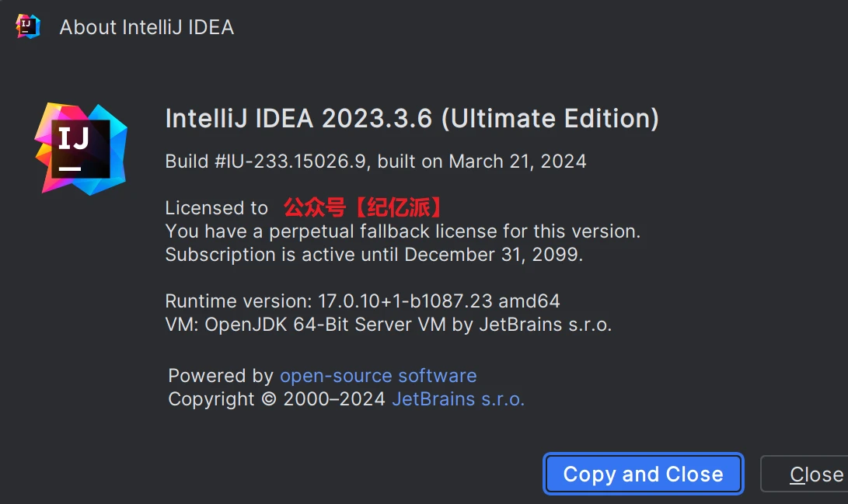848x504 pixels.
Task: Click the large IntelliJ IDEA logo
Action: [81, 148]
